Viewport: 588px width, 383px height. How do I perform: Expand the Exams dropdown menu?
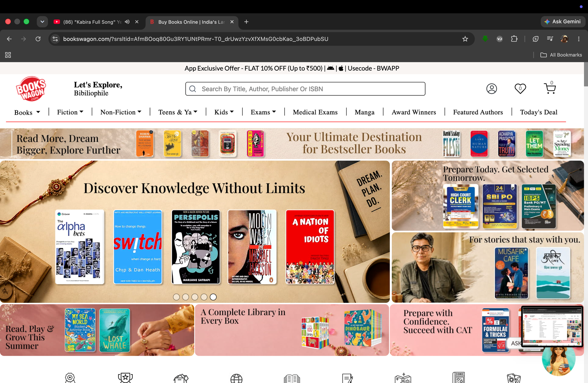coord(263,112)
